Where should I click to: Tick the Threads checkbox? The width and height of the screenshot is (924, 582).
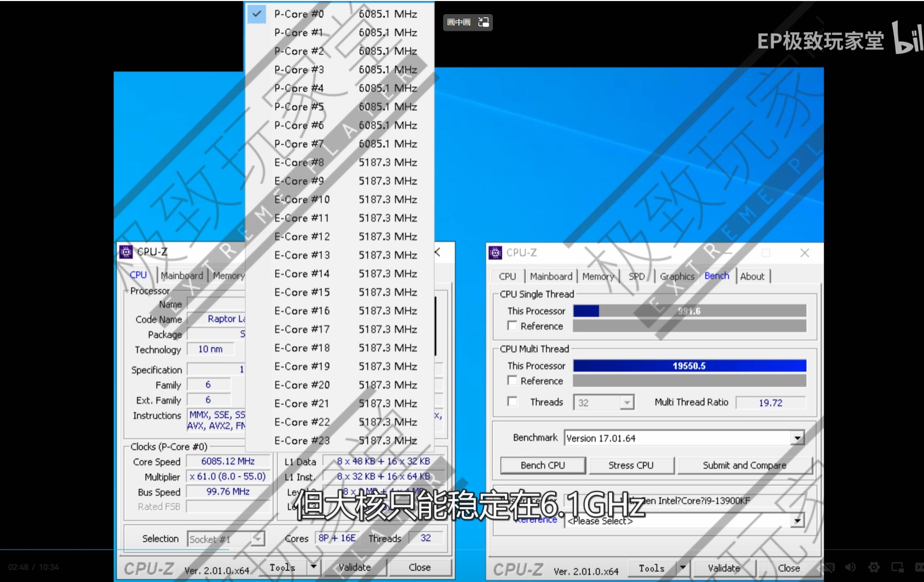pyautogui.click(x=512, y=402)
